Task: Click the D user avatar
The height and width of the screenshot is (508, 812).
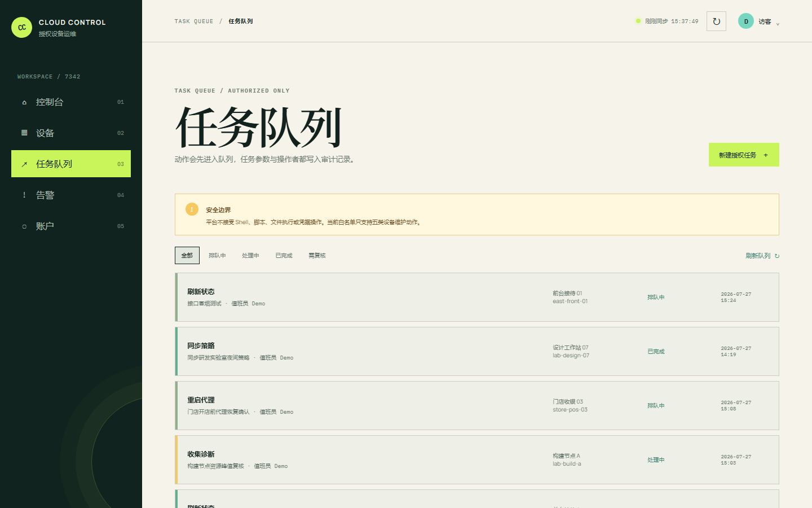Action: pyautogui.click(x=746, y=21)
